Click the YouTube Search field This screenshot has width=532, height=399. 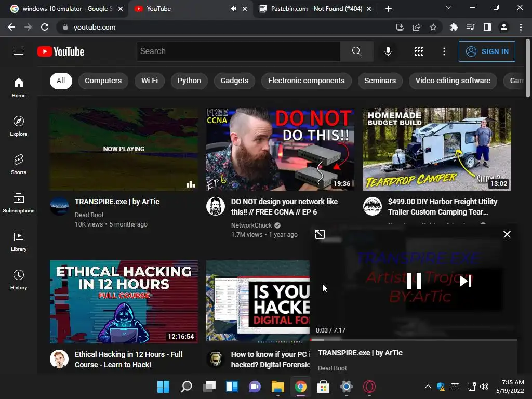coord(238,51)
